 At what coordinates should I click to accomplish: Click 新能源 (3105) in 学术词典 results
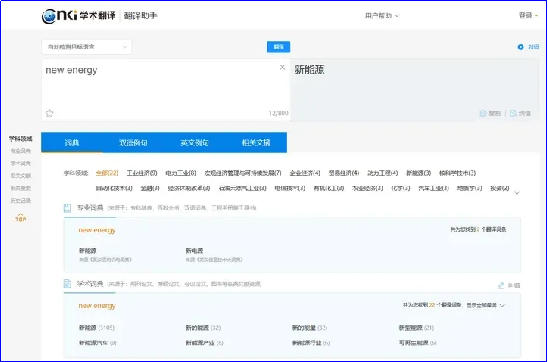[97, 328]
